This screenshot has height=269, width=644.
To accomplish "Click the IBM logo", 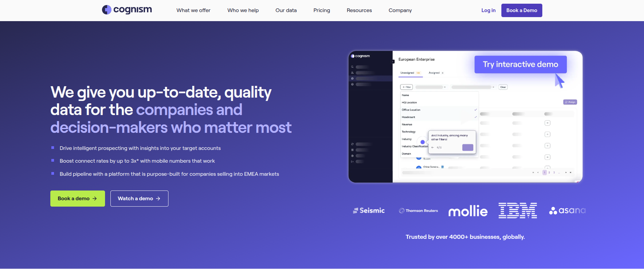I will click(x=517, y=211).
